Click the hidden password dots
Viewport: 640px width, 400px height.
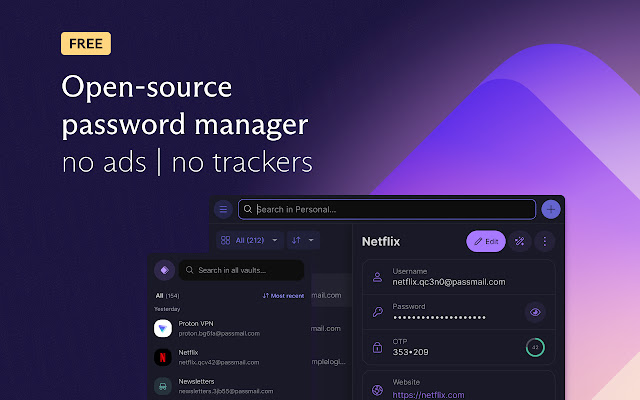click(x=439, y=318)
